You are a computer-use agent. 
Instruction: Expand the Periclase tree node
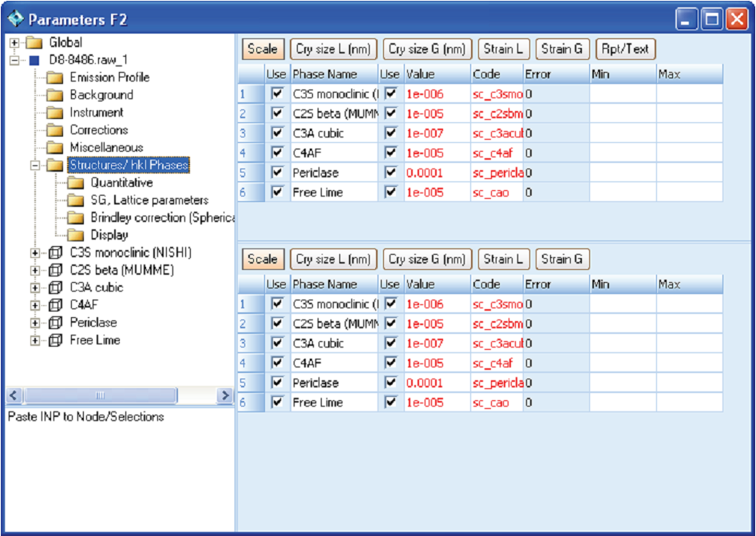pyautogui.click(x=34, y=323)
